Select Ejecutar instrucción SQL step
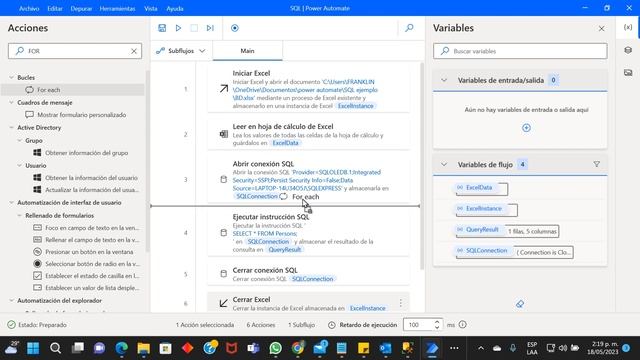 (308, 233)
